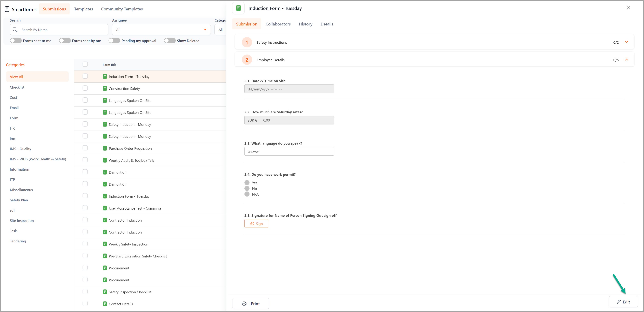Image resolution: width=644 pixels, height=312 pixels.
Task: Expand the Safety Instructions section chevron
Action: (x=627, y=42)
